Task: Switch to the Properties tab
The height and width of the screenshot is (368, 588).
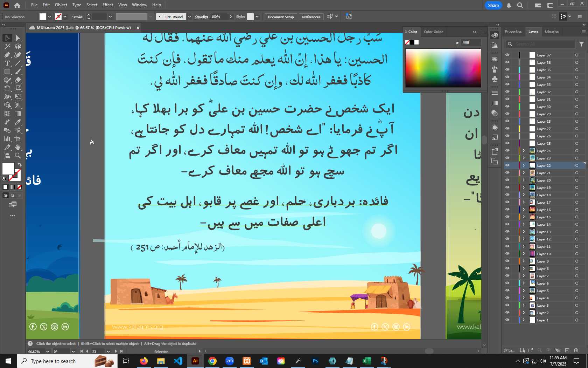Action: [x=513, y=32]
